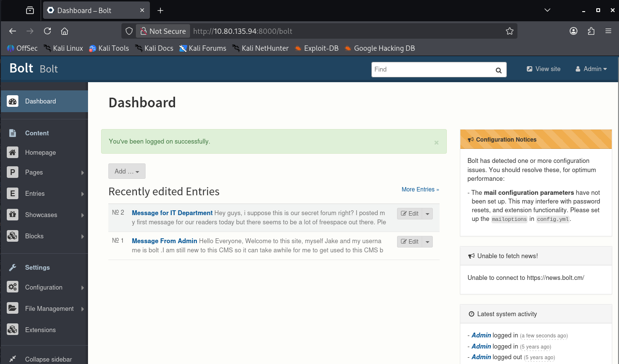This screenshot has height=364, width=619.
Task: Click the File Management folder icon
Action: click(x=13, y=308)
